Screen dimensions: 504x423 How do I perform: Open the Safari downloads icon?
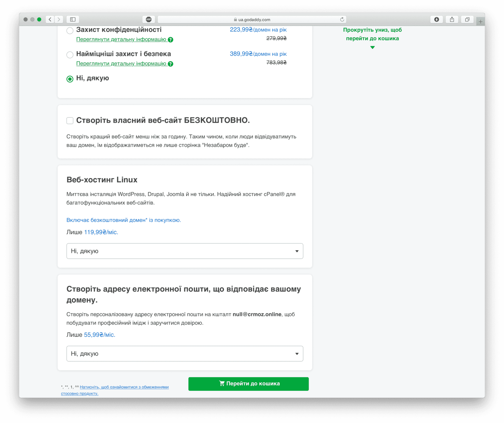pyautogui.click(x=437, y=20)
